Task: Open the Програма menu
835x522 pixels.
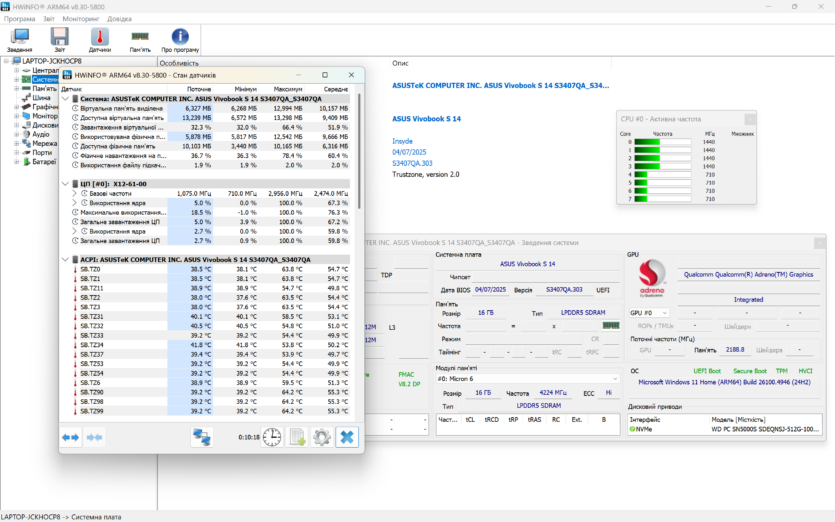Action: 20,19
